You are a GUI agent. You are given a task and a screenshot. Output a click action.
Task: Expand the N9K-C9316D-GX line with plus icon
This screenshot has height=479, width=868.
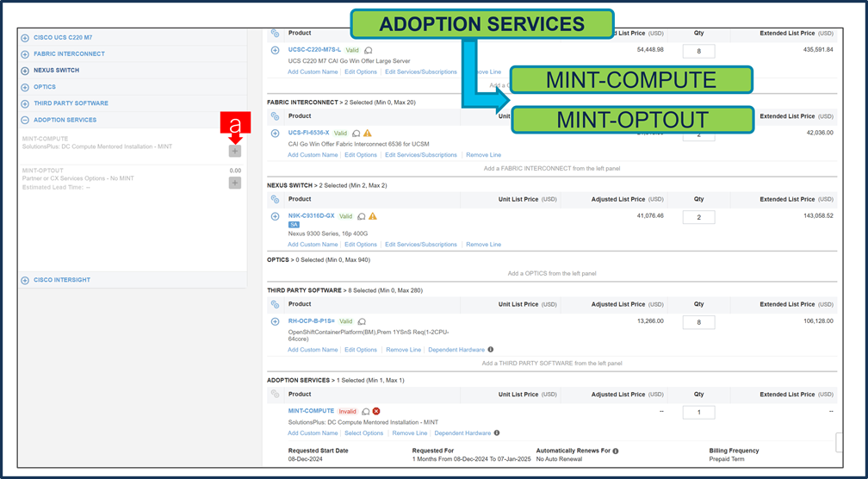pyautogui.click(x=276, y=216)
